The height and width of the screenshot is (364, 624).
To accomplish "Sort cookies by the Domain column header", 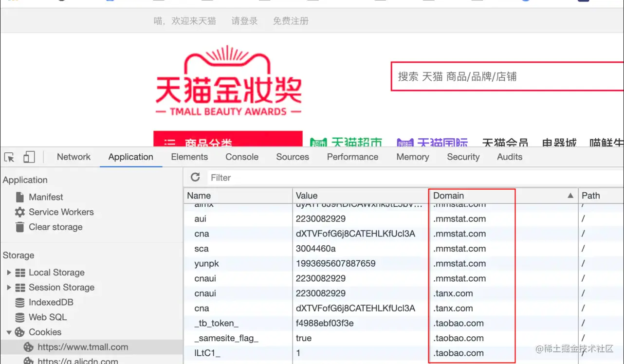I will click(503, 196).
